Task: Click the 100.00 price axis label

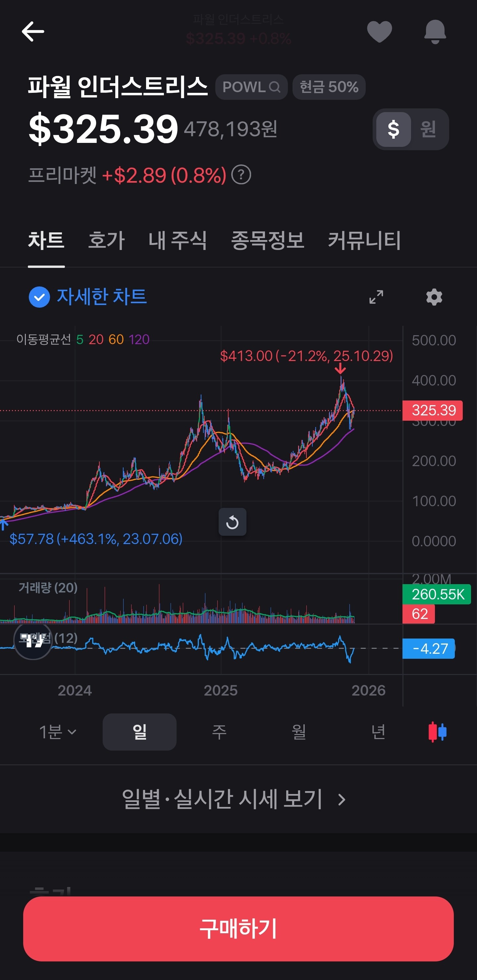Action: 434,501
